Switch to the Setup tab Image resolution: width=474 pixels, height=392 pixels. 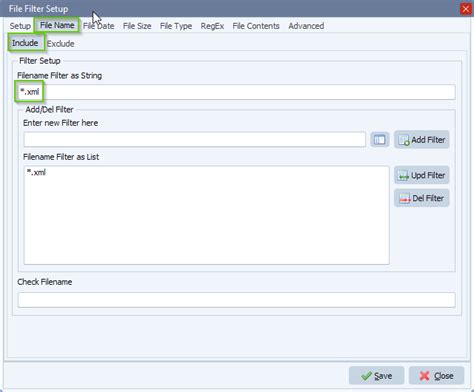click(20, 26)
